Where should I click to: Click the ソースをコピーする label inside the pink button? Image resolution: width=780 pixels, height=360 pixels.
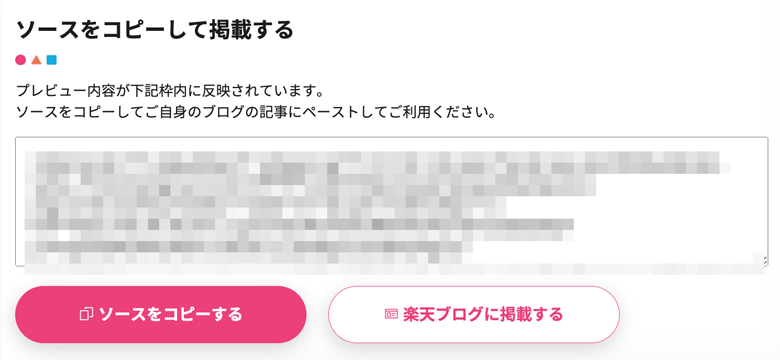pos(171,314)
